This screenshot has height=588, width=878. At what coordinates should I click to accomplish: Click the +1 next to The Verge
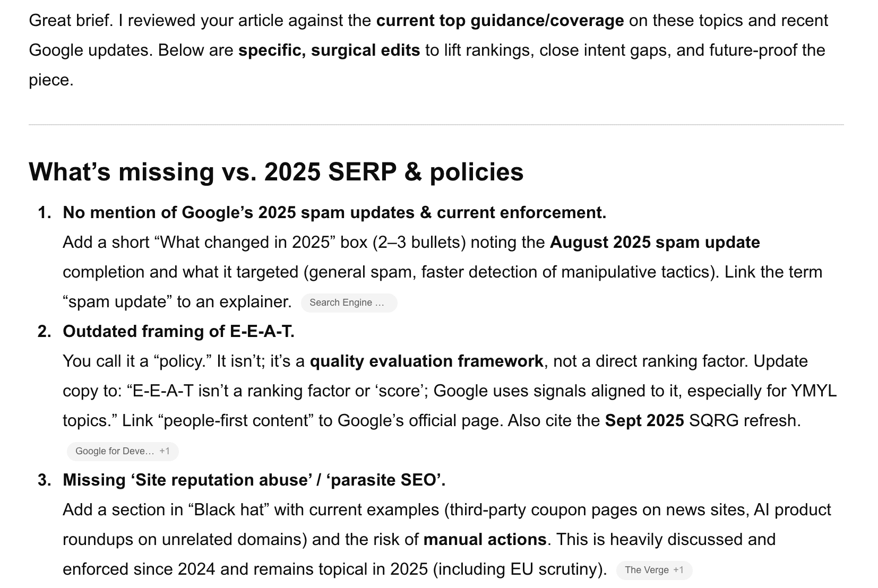(x=678, y=570)
